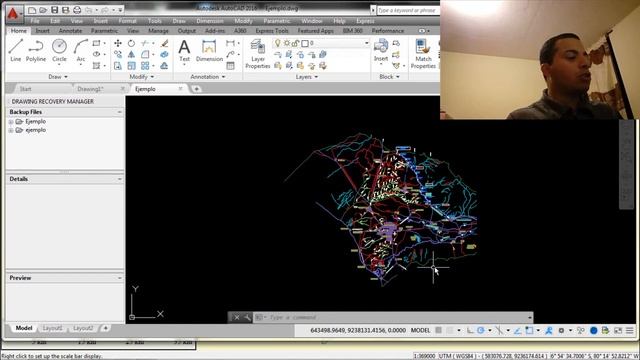Expand the Modify panel dropdown
The image size is (640, 360).
pos(142,77)
